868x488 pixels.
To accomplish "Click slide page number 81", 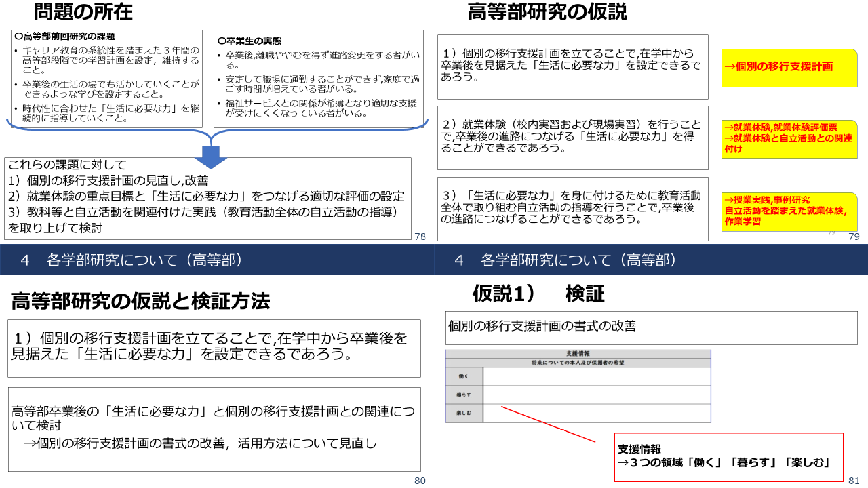I will click(854, 481).
